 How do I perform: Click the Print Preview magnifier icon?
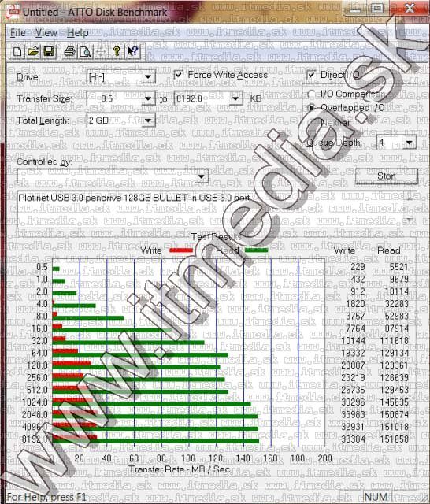click(x=85, y=51)
